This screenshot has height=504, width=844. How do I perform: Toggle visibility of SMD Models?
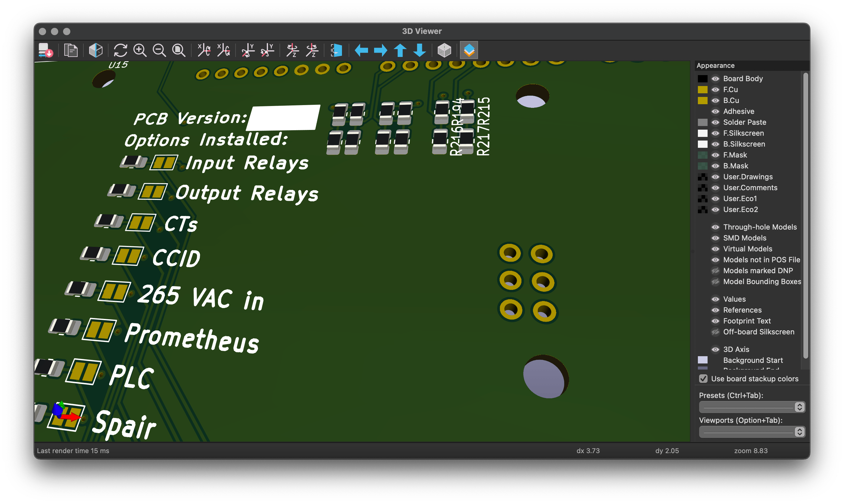tap(715, 238)
